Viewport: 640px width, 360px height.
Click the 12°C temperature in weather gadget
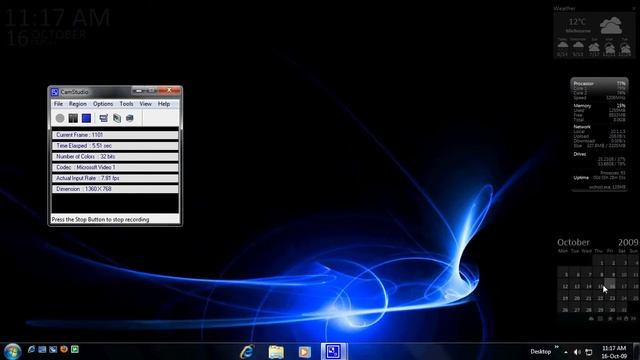(578, 22)
